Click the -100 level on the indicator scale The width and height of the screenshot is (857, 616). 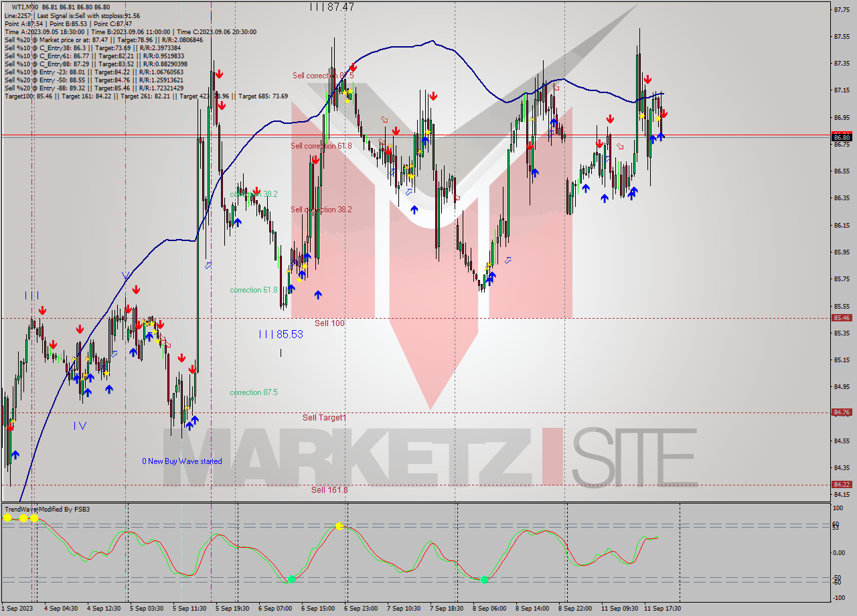838,597
